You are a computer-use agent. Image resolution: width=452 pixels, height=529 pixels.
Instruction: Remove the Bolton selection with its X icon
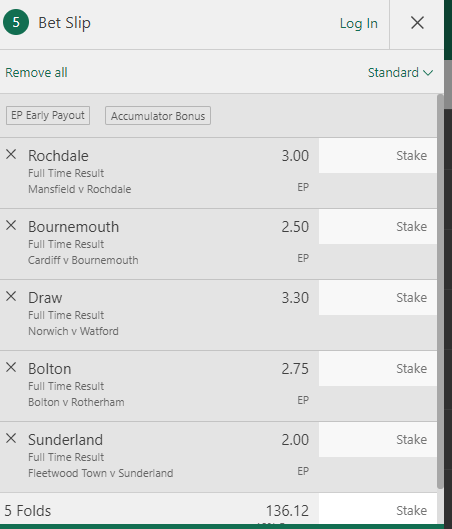(11, 367)
